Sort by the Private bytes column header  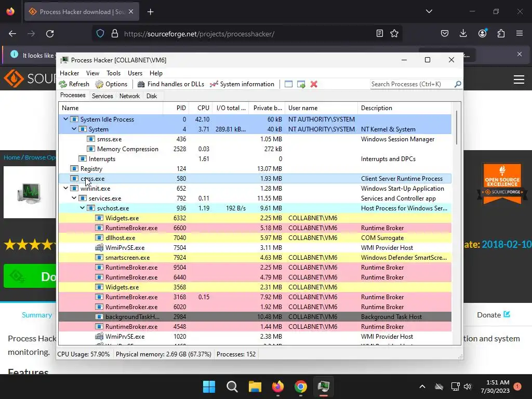[267, 108]
